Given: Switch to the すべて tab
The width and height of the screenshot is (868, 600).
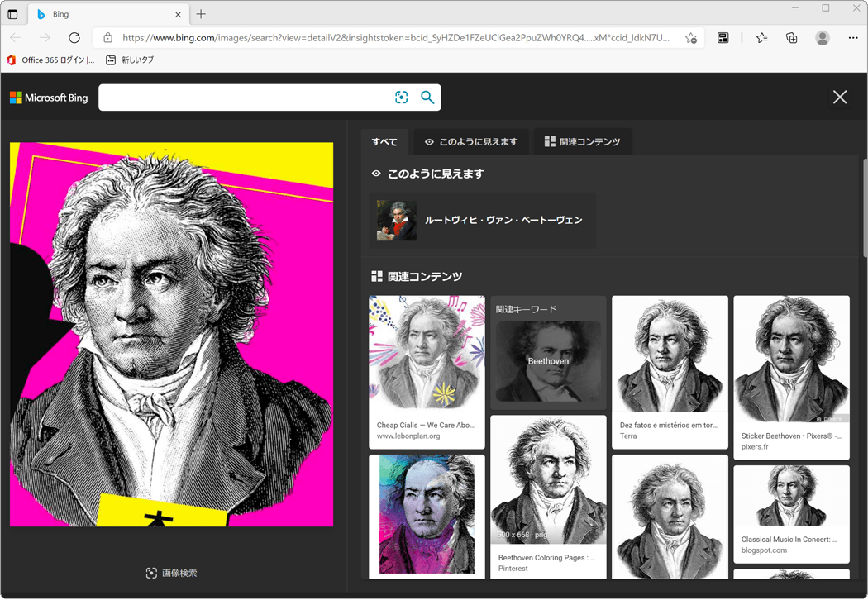Looking at the screenshot, I should (x=384, y=141).
